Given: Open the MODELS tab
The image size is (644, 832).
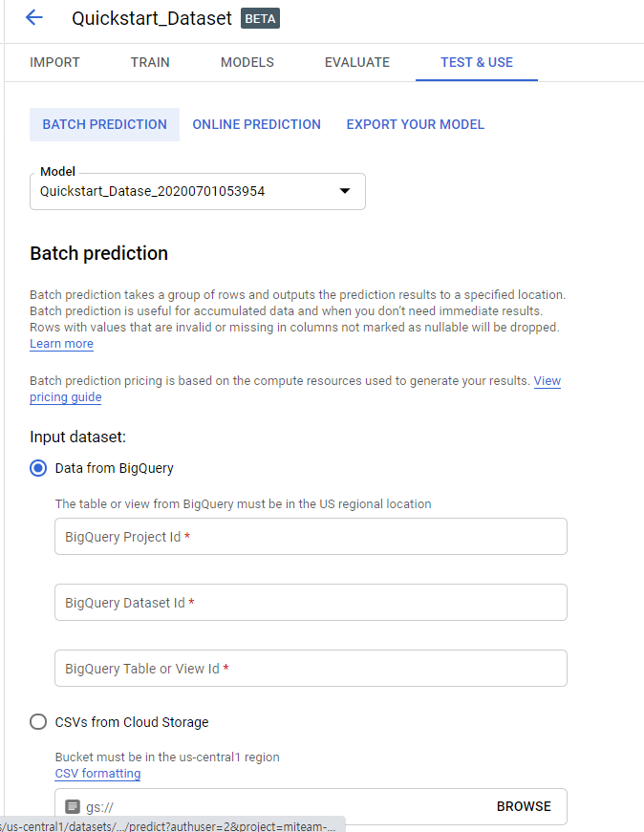Looking at the screenshot, I should [247, 61].
